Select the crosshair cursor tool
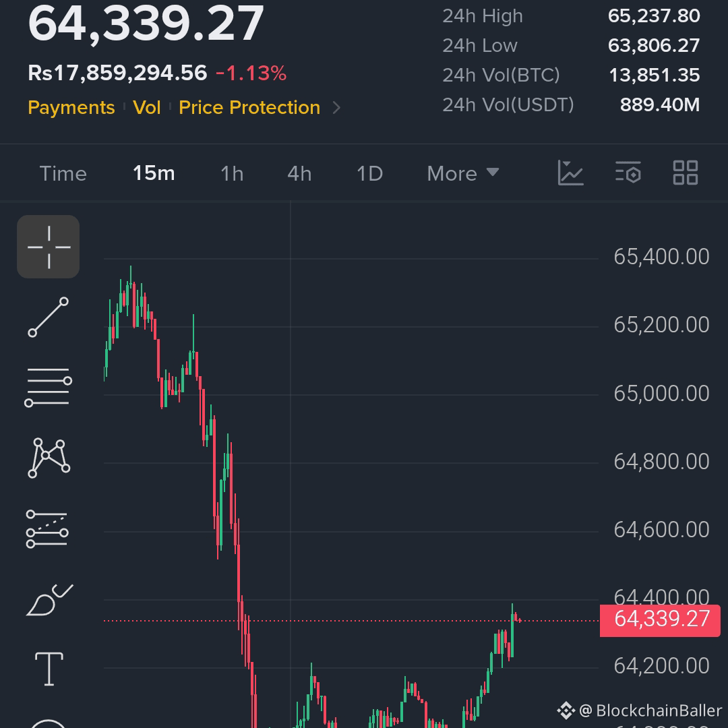This screenshot has height=728, width=728. tap(49, 247)
